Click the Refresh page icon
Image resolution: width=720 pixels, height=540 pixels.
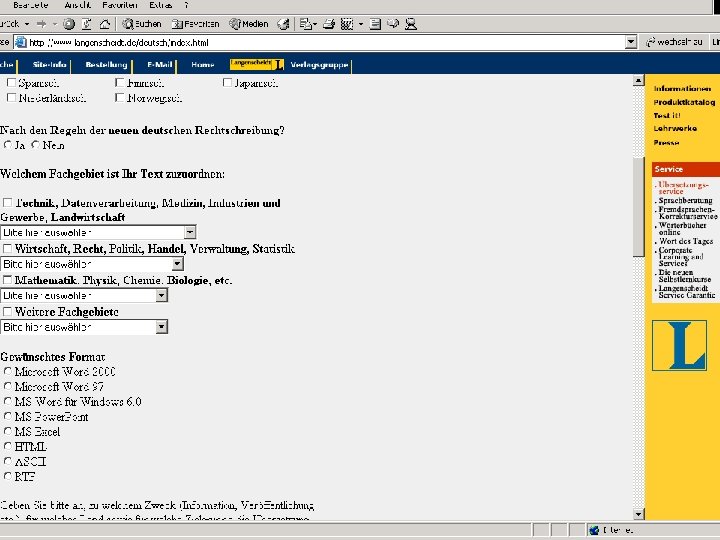click(x=87, y=24)
